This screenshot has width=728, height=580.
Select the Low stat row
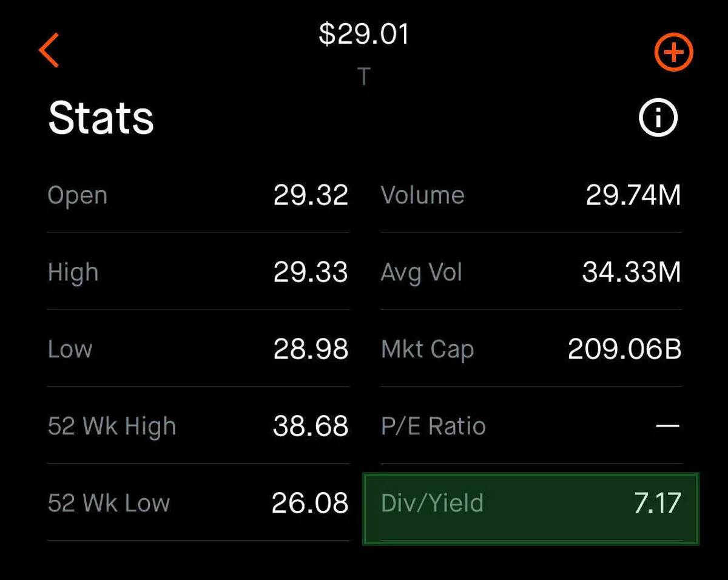pos(198,349)
